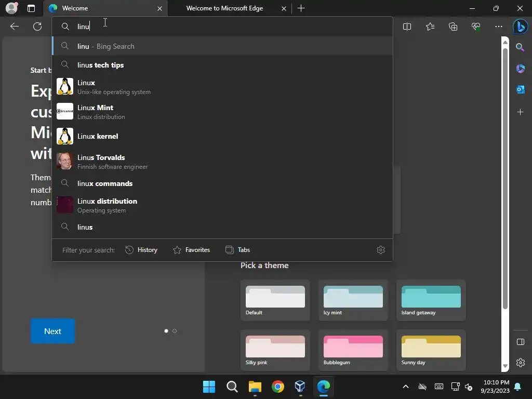Click the Next button
The height and width of the screenshot is (399, 532).
52,331
